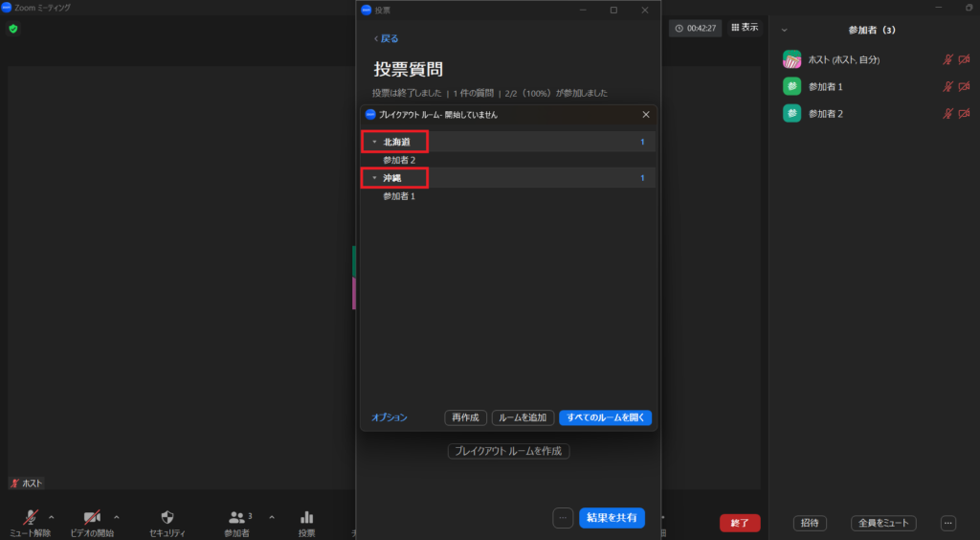Click the green encryption shield icon
This screenshot has width=980, height=540.
pos(13,29)
